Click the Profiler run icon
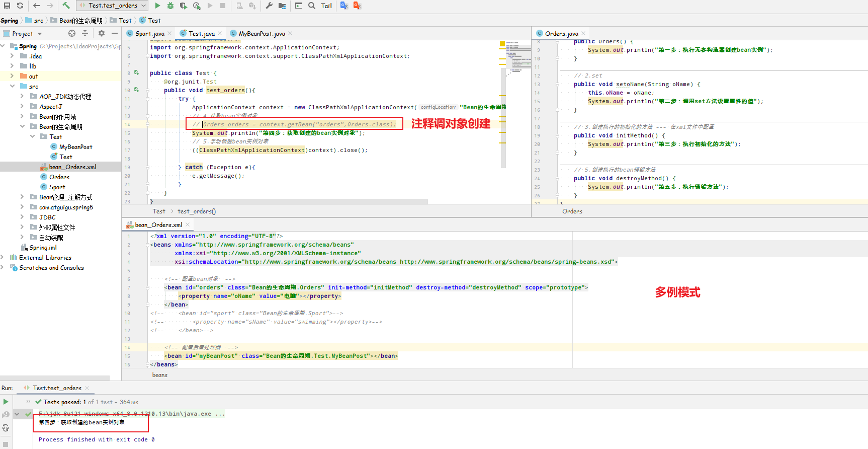 click(x=197, y=6)
